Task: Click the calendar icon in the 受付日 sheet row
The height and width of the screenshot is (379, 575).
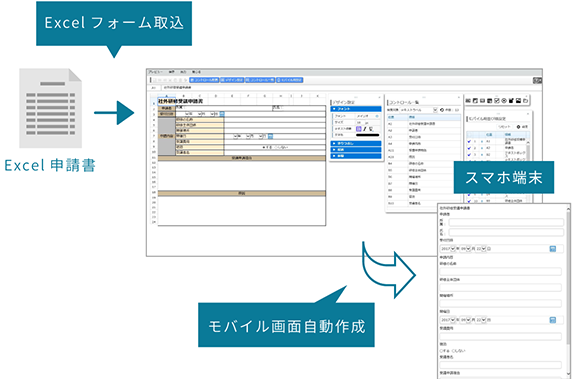Action: click(x=222, y=114)
